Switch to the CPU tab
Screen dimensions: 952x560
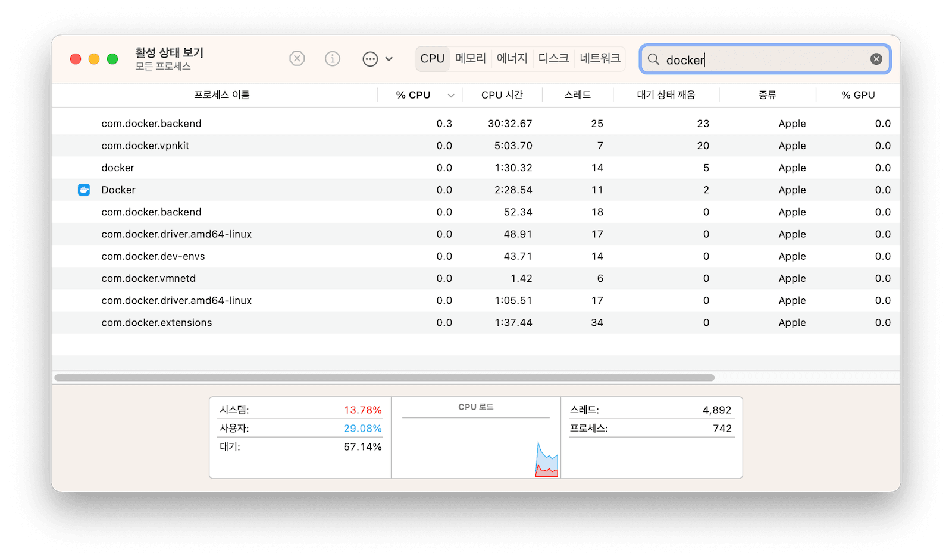pos(433,58)
